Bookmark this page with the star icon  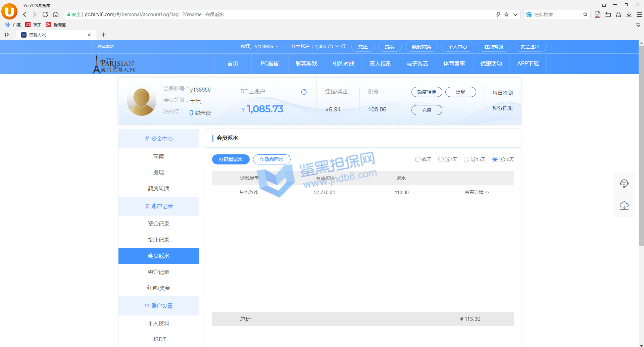pyautogui.click(x=506, y=14)
